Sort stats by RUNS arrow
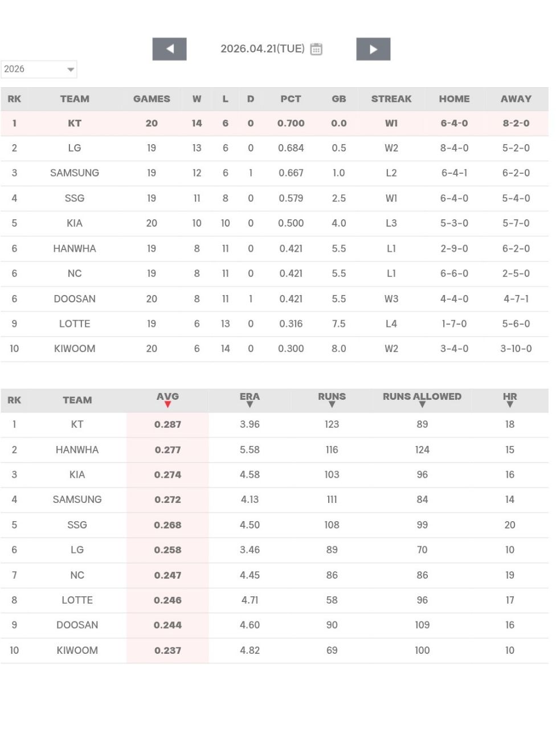 coord(332,404)
